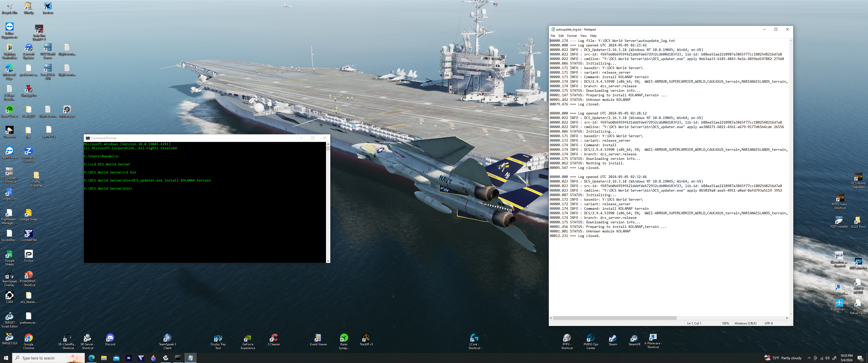Viewport: 868px width, 363px height.
Task: Click Notepad's horizontal scrollbar thumb
Action: [615, 318]
